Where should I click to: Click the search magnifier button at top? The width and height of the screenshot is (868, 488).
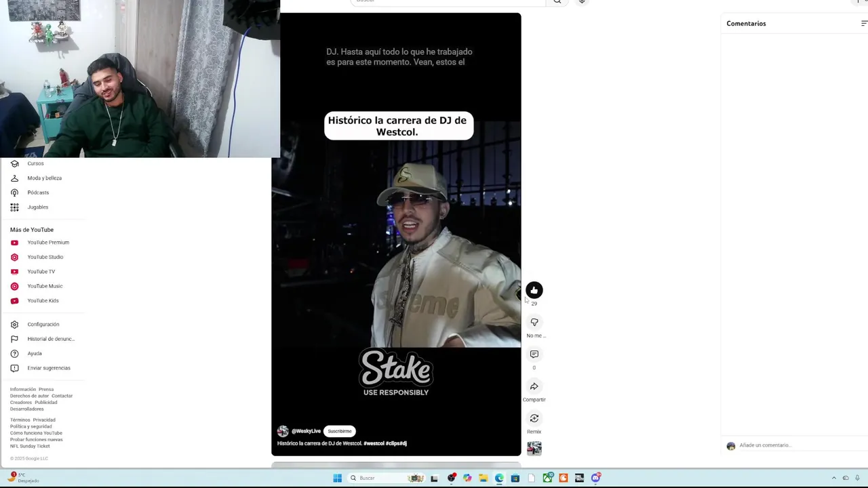tap(557, 1)
